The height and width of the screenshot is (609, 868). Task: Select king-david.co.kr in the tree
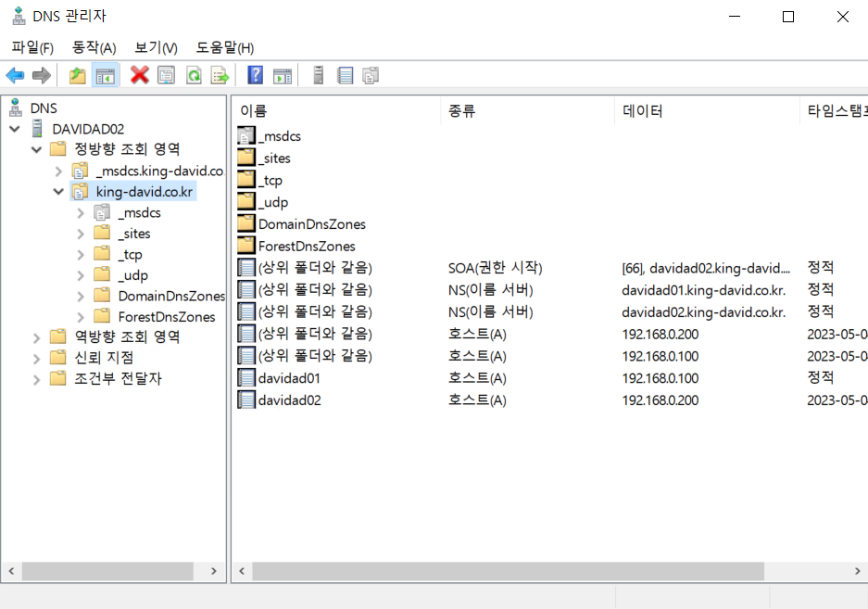(x=145, y=192)
